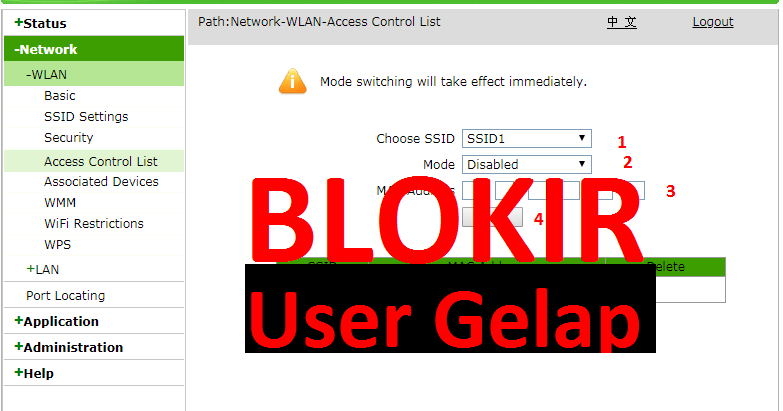The image size is (783, 411).
Task: Open the Basic WLAN page
Action: (x=59, y=95)
